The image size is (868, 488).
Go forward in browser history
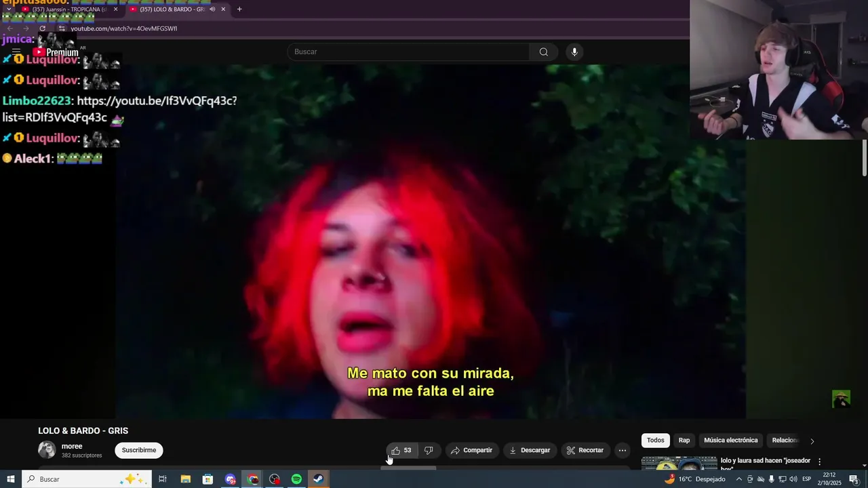point(26,28)
